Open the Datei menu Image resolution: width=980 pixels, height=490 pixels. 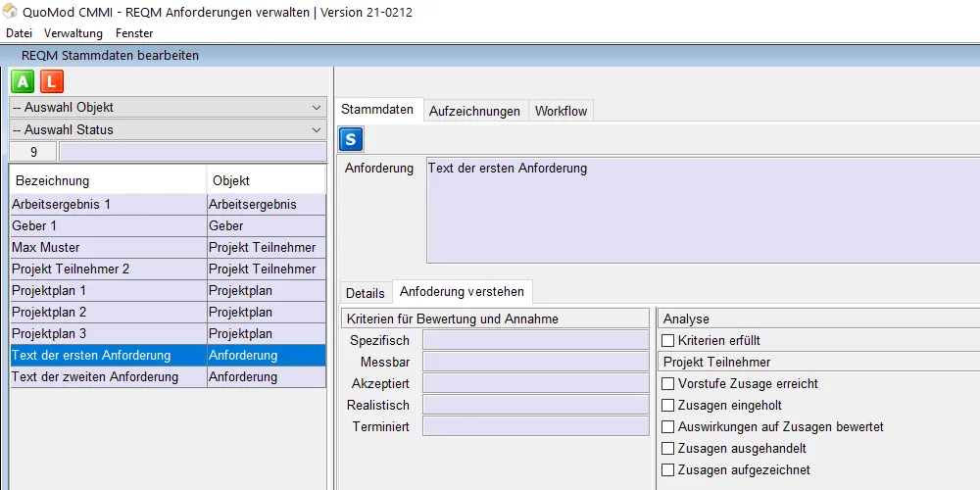(19, 33)
